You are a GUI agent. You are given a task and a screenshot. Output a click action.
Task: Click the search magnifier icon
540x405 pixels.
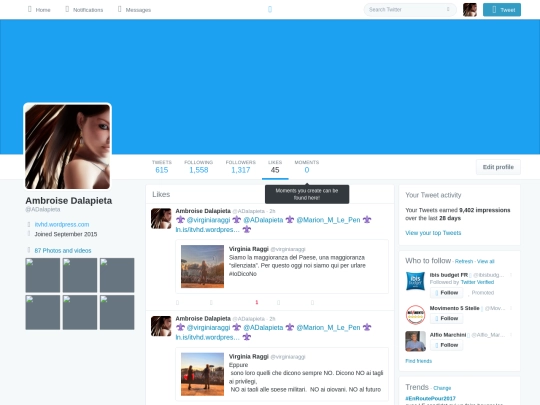click(448, 9)
